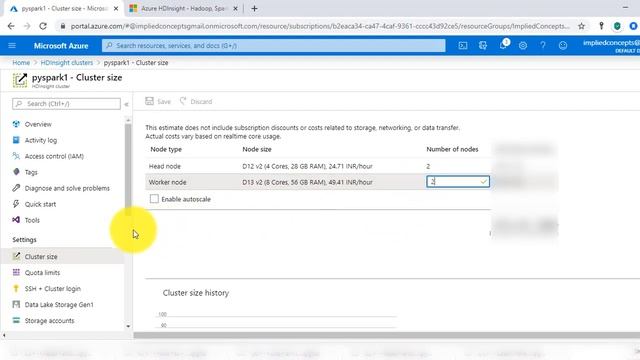
Task: Click the green shield extension icon
Action: [617, 26]
